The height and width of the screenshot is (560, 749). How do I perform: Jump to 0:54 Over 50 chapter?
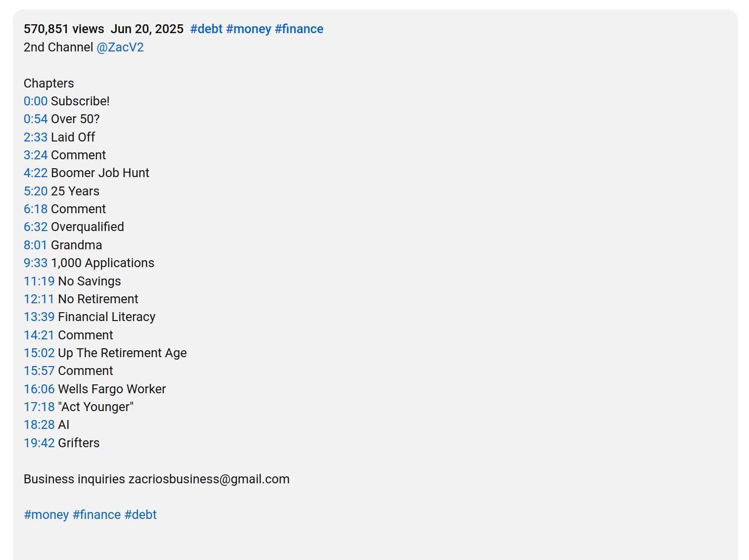coord(36,119)
